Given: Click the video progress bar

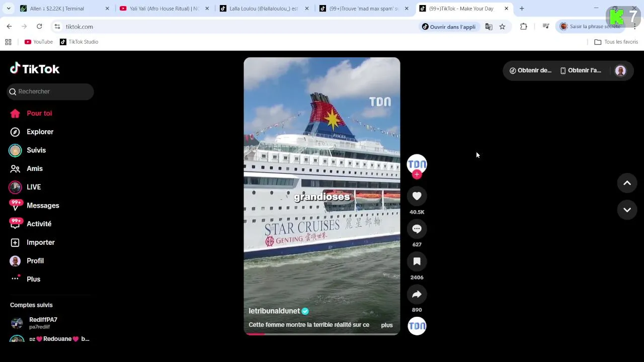Looking at the screenshot, I should tap(322, 334).
